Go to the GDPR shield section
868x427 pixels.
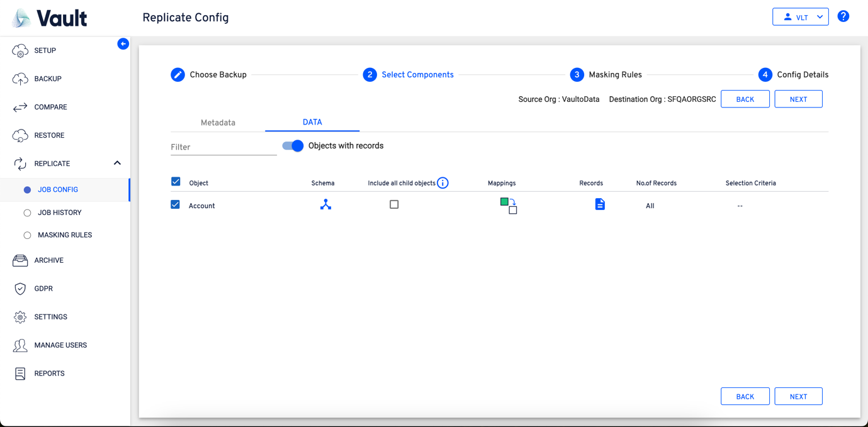pos(43,289)
